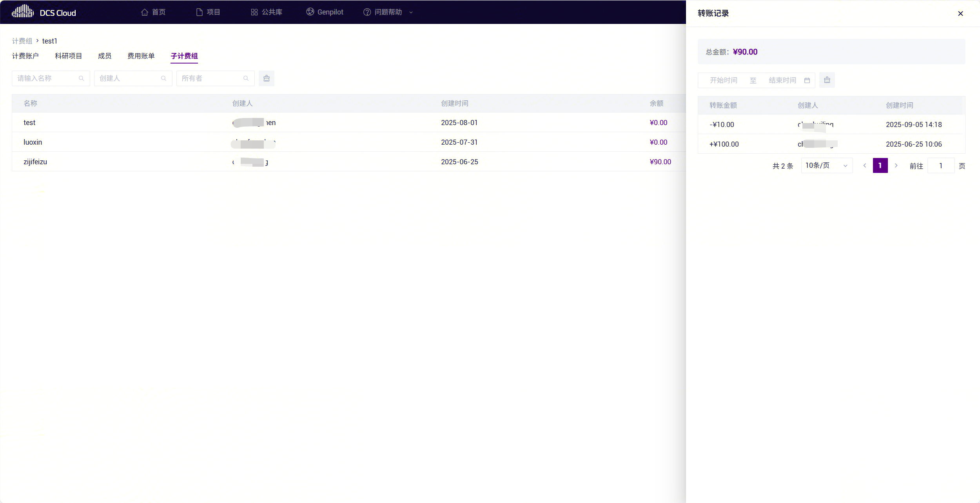Image resolution: width=980 pixels, height=503 pixels.
Task: Click the 计费组 breadcrumb link
Action: click(22, 41)
